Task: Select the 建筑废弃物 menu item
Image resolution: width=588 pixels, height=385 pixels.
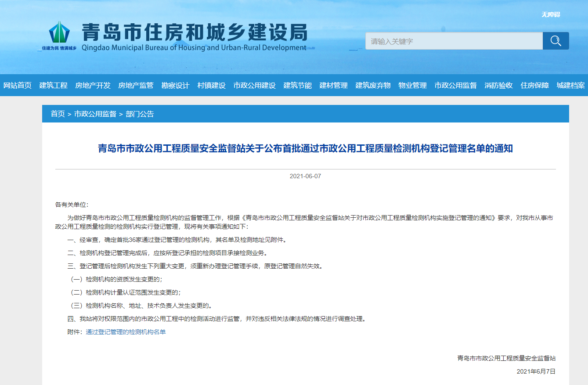Action: tap(373, 86)
